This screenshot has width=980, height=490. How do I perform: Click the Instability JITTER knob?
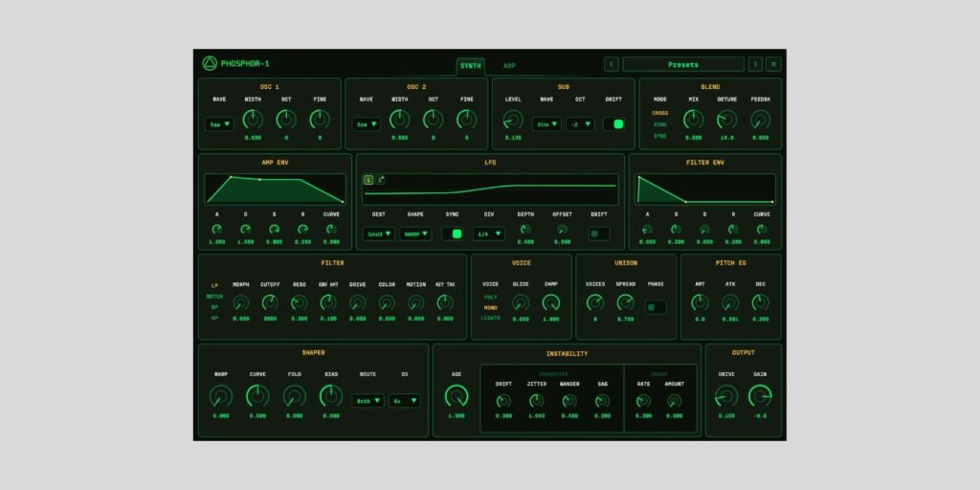tap(536, 401)
